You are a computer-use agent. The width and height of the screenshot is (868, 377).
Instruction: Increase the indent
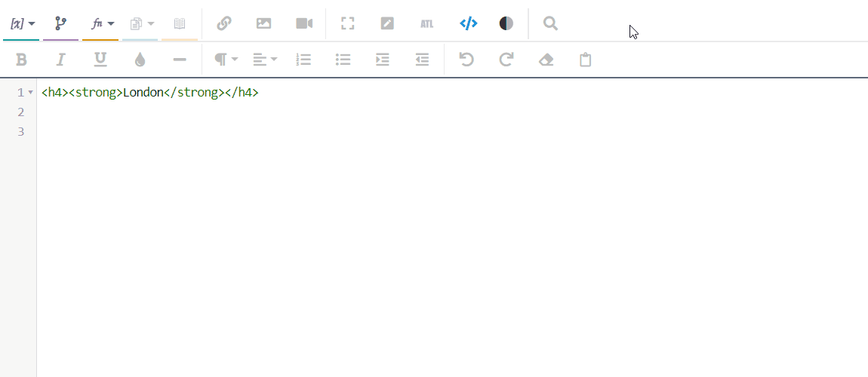click(x=383, y=59)
